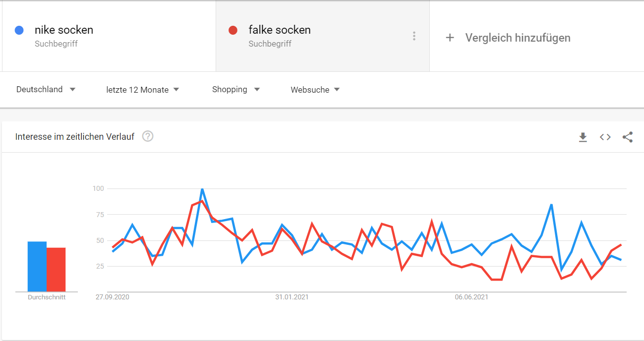
Task: Edit the falke socken search term
Action: coord(280,30)
